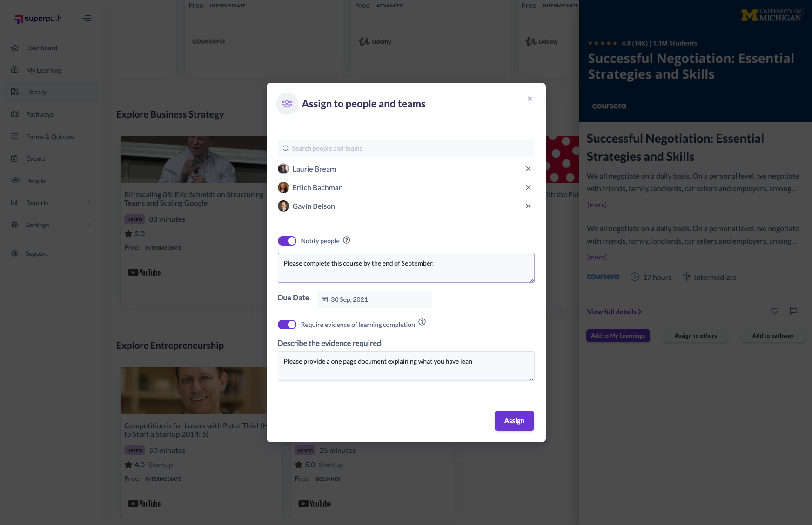Close the Assign to people dialog
Image resolution: width=812 pixels, height=525 pixels.
coord(530,99)
